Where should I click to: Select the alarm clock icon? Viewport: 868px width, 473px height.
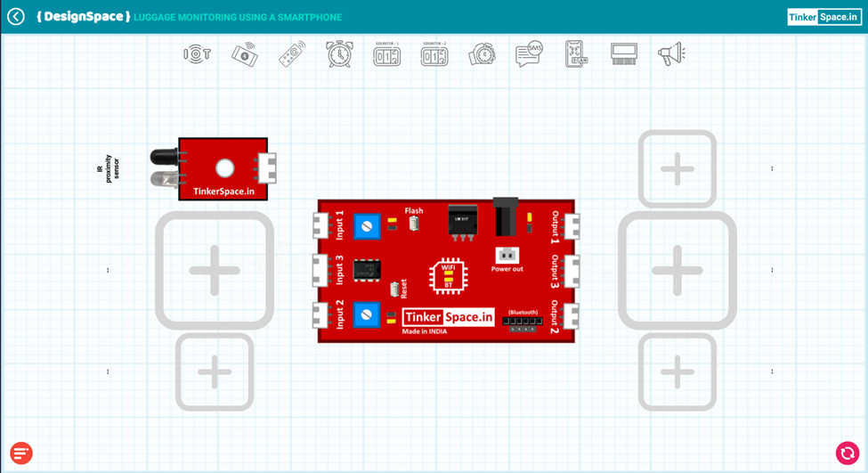click(340, 54)
